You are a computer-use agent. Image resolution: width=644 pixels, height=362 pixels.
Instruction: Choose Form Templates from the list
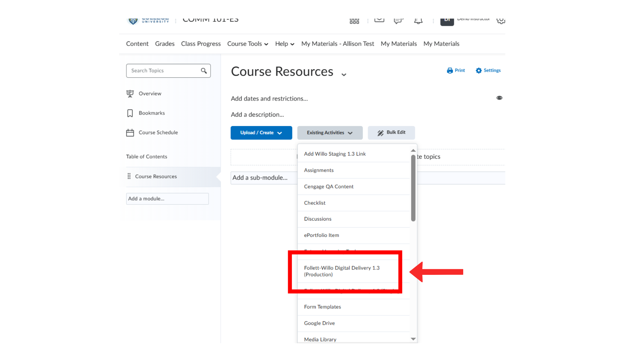(x=354, y=307)
